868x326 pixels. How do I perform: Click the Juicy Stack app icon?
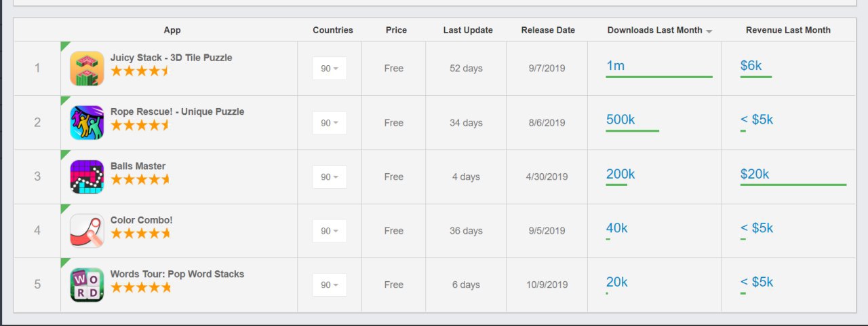pyautogui.click(x=87, y=69)
